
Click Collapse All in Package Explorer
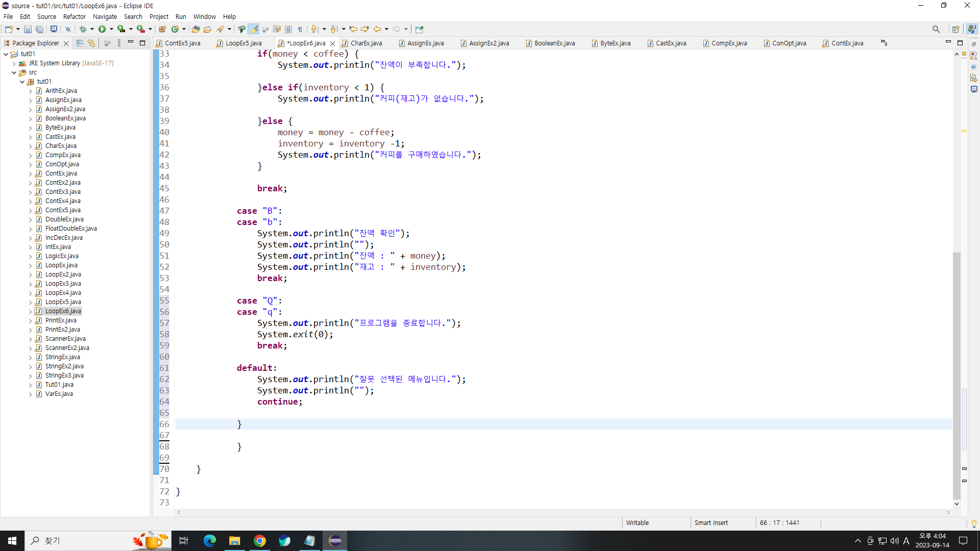coord(80,43)
